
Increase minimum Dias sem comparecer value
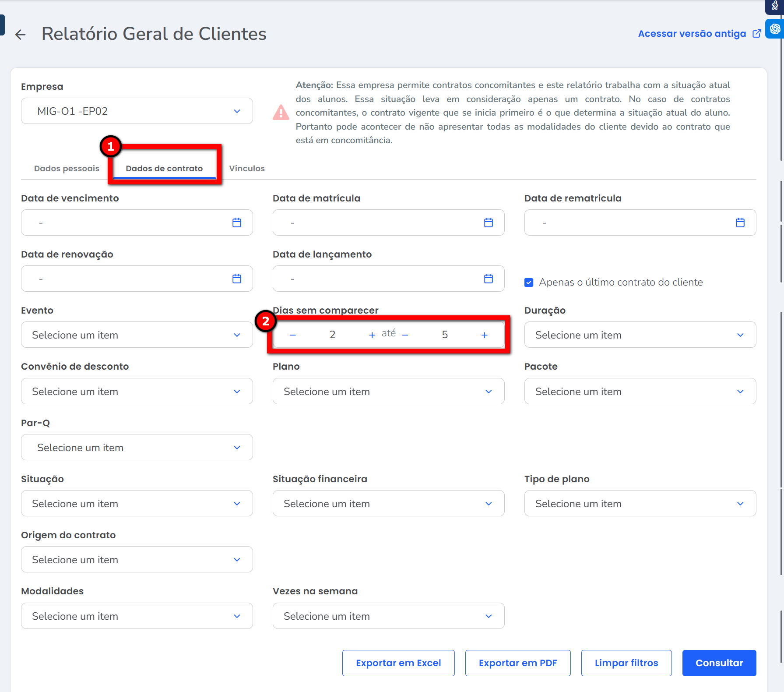click(x=372, y=335)
